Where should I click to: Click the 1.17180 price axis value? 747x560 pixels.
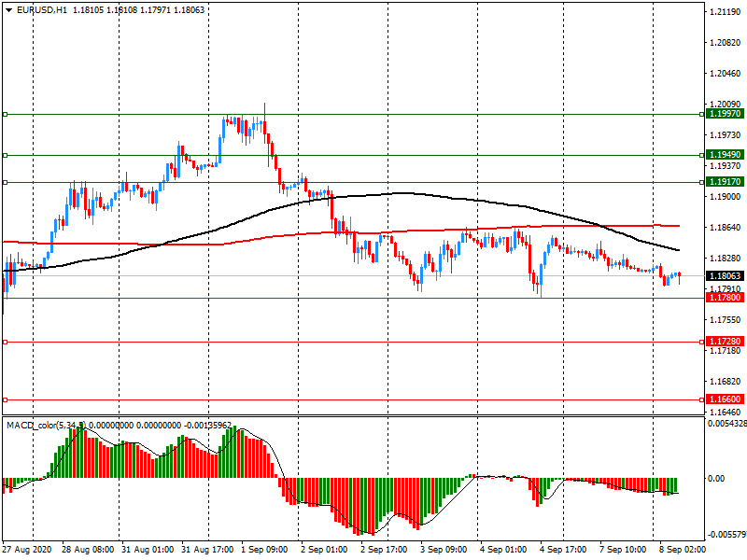click(x=726, y=351)
